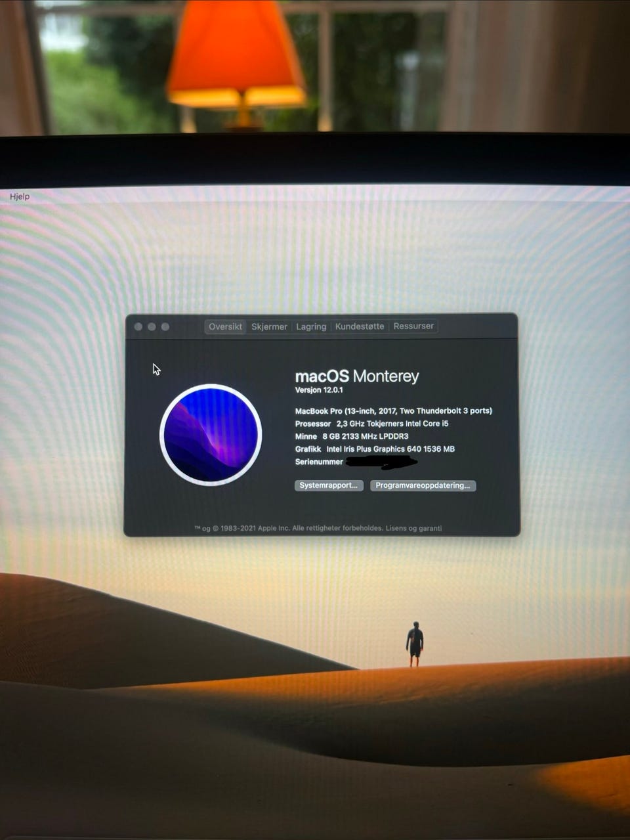Click the Prosessor 2,3 GHz Intel Core i5 line
This screenshot has width=630, height=840.
(372, 424)
